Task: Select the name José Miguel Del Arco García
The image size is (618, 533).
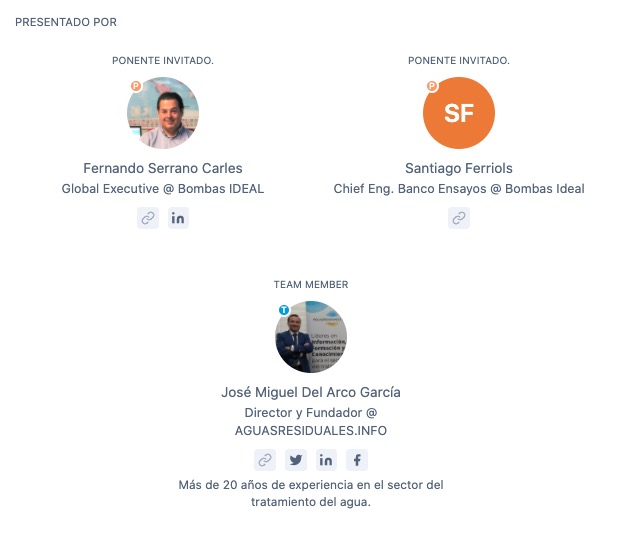Action: [311, 392]
